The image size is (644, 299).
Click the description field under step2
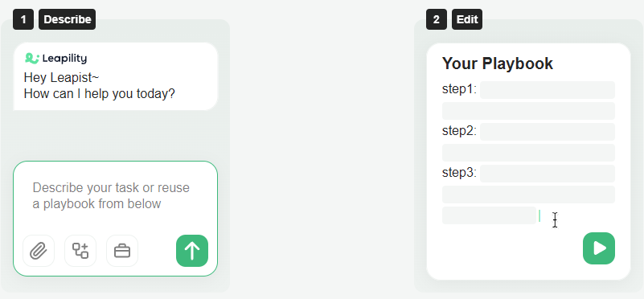click(528, 153)
